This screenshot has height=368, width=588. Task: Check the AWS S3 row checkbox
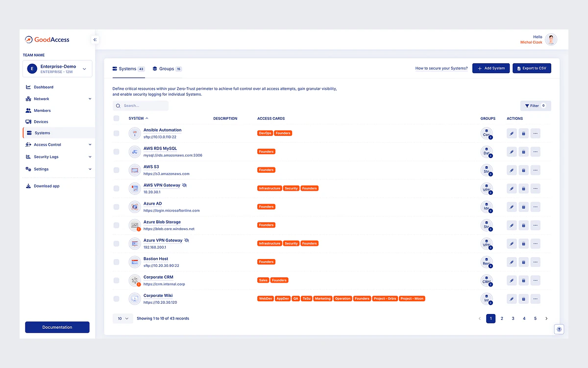click(x=116, y=170)
